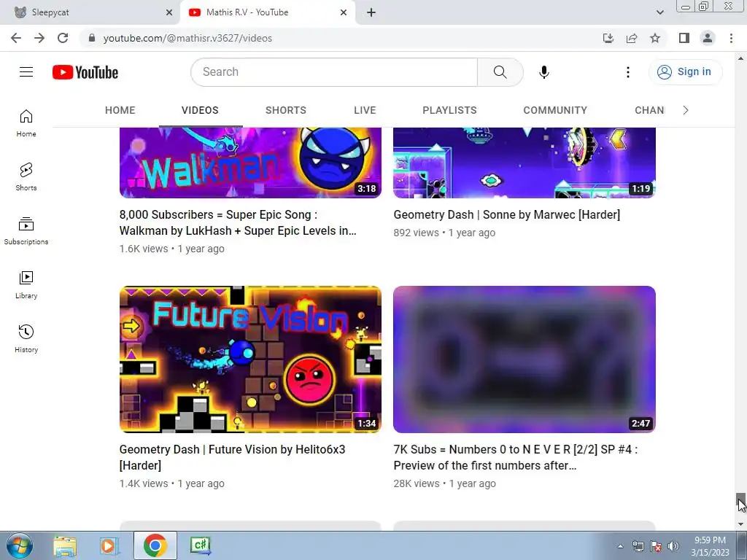Open the Sonne by Marwec thumbnail
The height and width of the screenshot is (560, 747).
[x=525, y=163]
